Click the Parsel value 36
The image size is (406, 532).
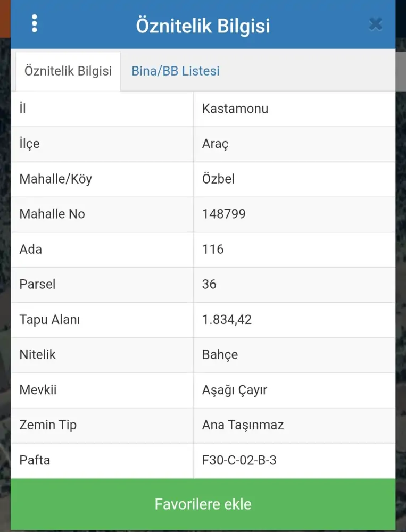pyautogui.click(x=209, y=285)
